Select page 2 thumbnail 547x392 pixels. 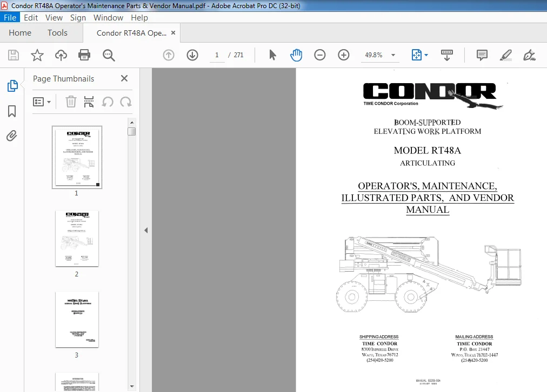pos(77,238)
